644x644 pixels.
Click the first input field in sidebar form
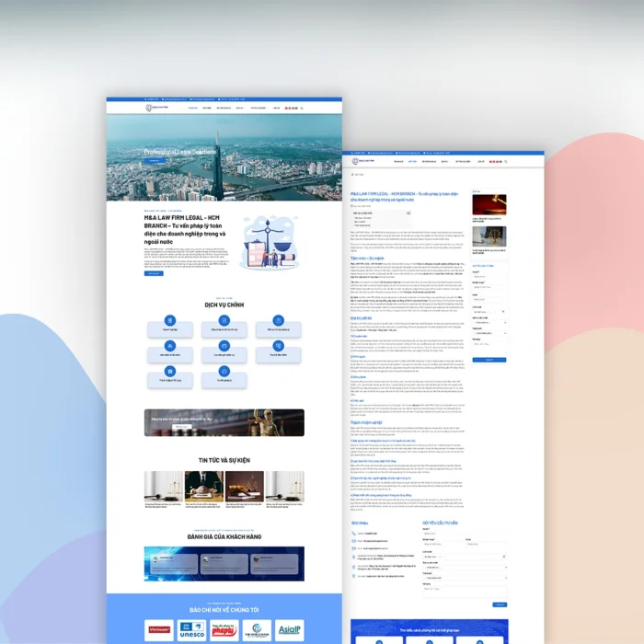pyautogui.click(x=489, y=277)
